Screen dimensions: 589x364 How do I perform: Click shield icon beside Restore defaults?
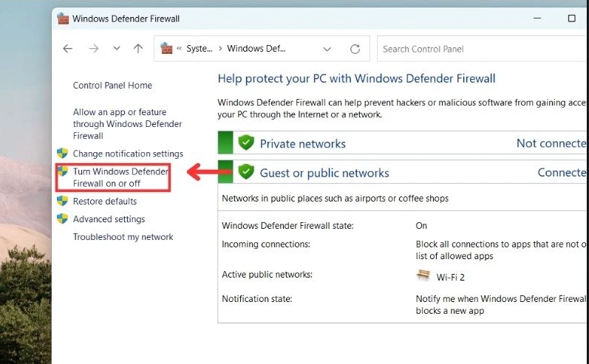click(62, 201)
